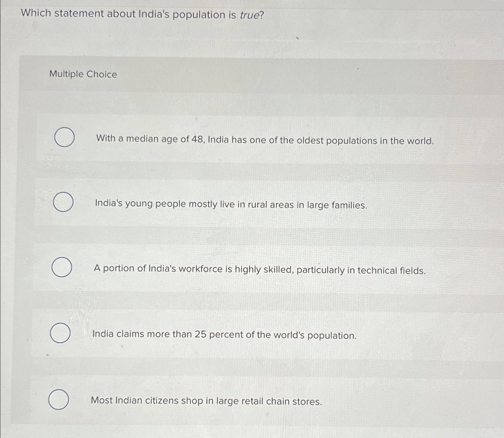Select the radio button for retail chain stores option
The height and width of the screenshot is (438, 504).
(59, 399)
